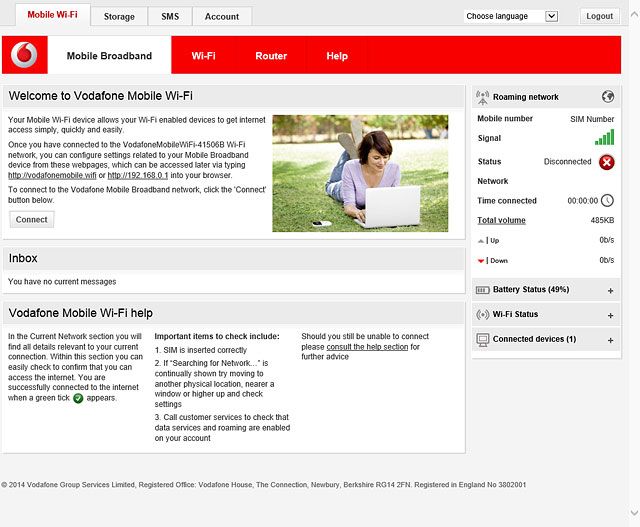
Task: Click the globe icon beside Roaming network
Action: point(608,97)
